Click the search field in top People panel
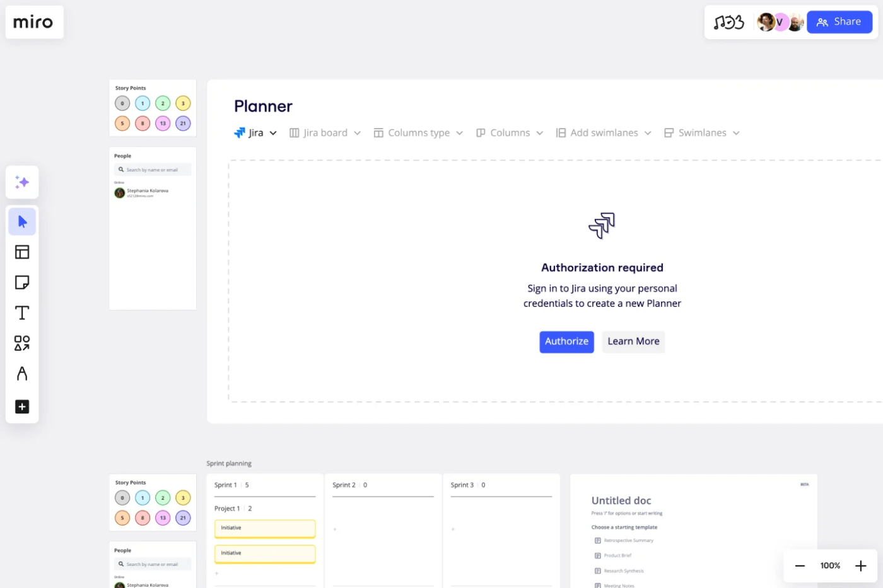The width and height of the screenshot is (883, 588). pyautogui.click(x=153, y=170)
